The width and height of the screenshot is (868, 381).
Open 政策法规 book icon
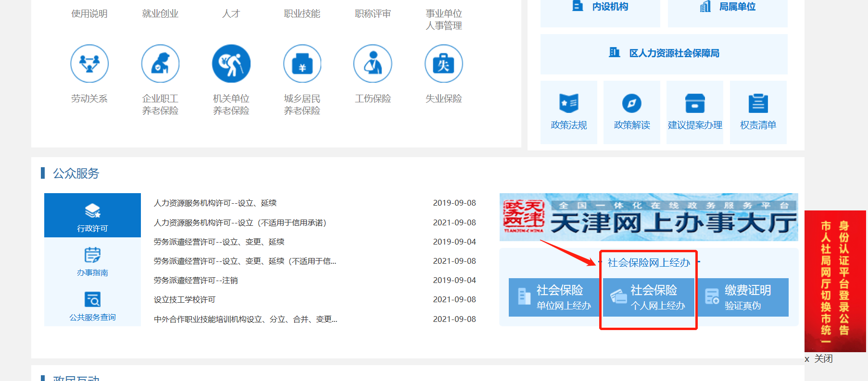[569, 103]
